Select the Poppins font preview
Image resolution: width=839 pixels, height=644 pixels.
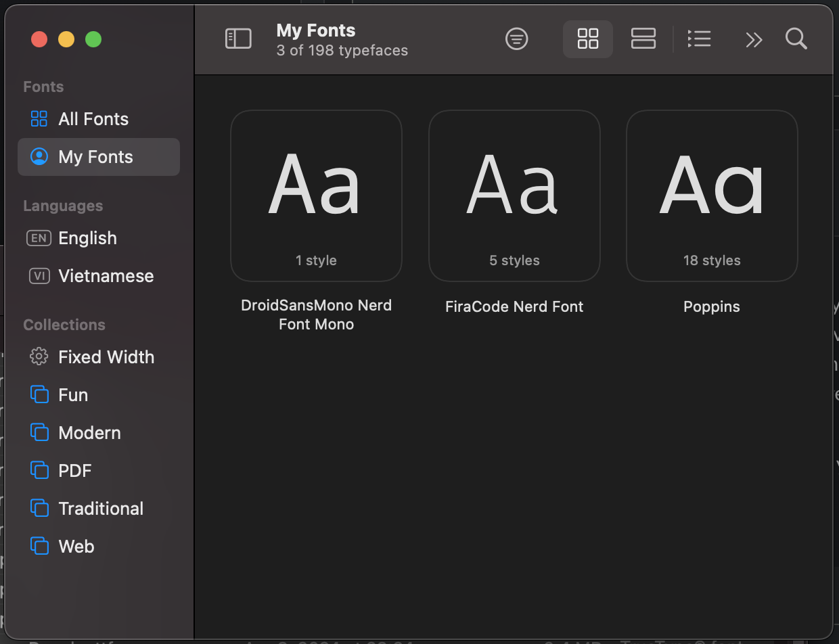click(x=712, y=195)
